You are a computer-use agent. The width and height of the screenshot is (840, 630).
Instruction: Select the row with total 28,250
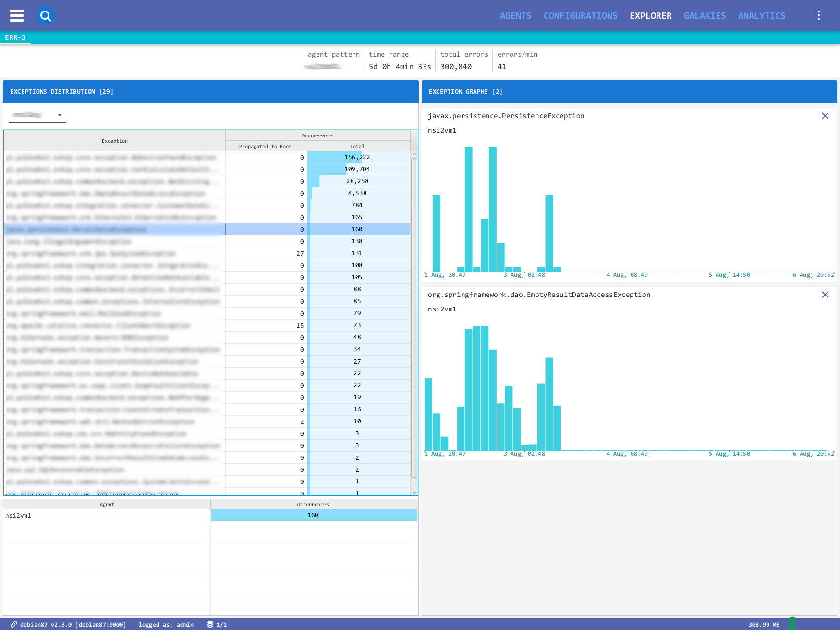click(207, 181)
